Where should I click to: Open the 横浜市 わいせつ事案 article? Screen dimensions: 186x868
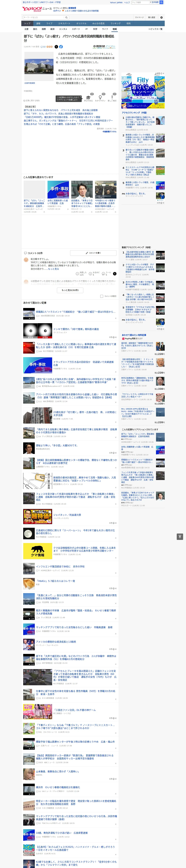coord(58,787)
